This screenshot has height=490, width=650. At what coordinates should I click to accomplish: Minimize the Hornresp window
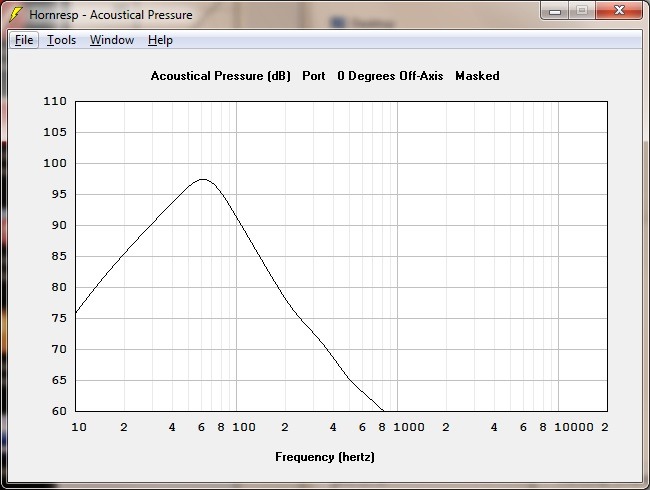coord(555,11)
